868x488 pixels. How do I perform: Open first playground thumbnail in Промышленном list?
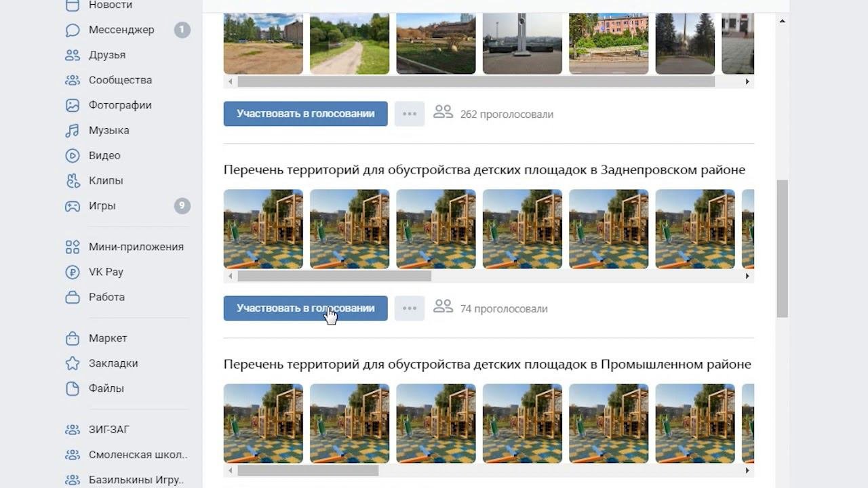pos(263,424)
